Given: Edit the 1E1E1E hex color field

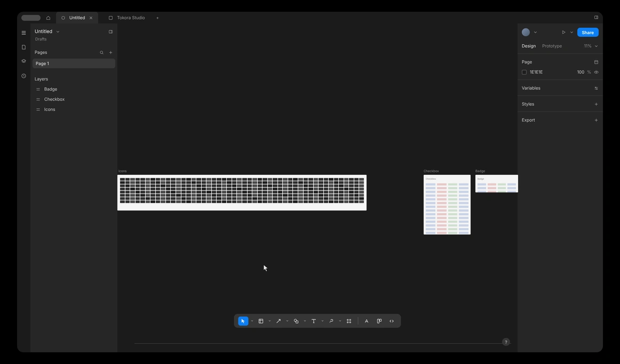Looking at the screenshot, I should (536, 72).
